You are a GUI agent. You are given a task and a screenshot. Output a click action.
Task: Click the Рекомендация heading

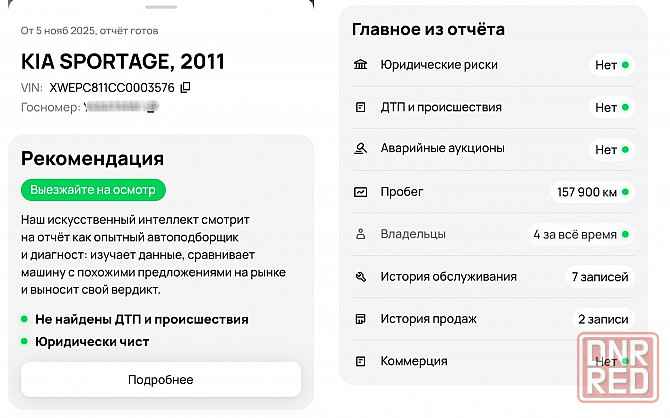pos(92,159)
